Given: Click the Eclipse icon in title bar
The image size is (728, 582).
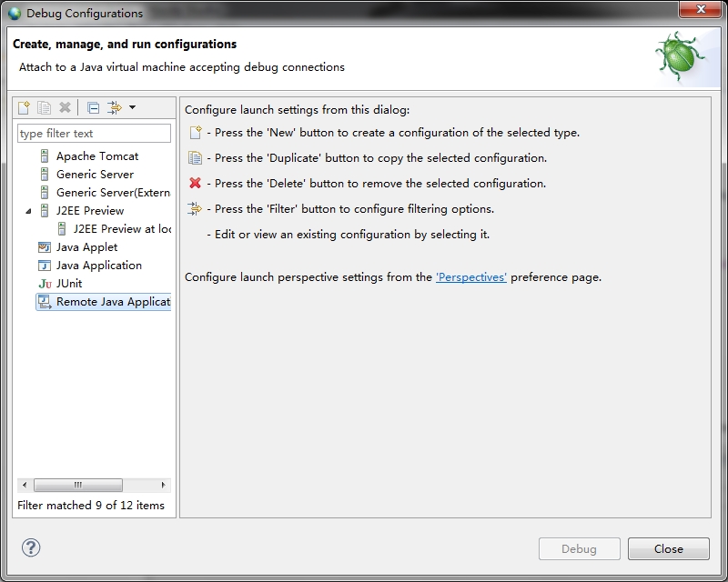Looking at the screenshot, I should 15,14.
